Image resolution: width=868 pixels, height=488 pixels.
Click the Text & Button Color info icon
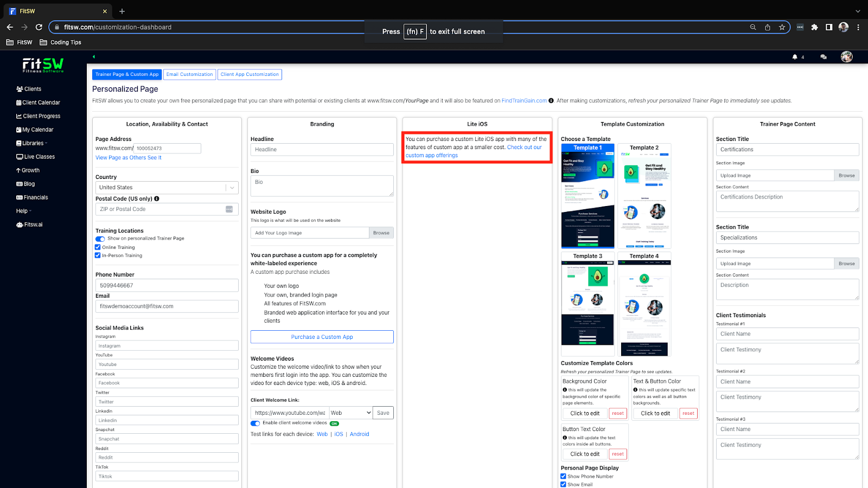coord(635,390)
